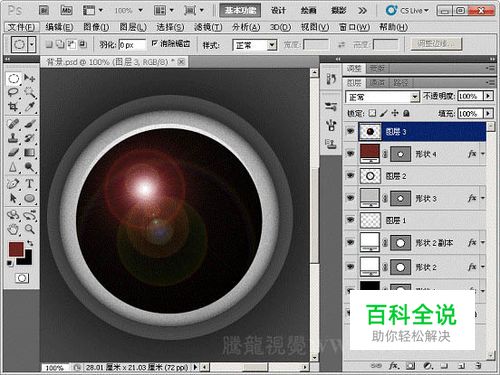Open the 图层(L) menu
This screenshot has height=375, width=500.
(133, 27)
